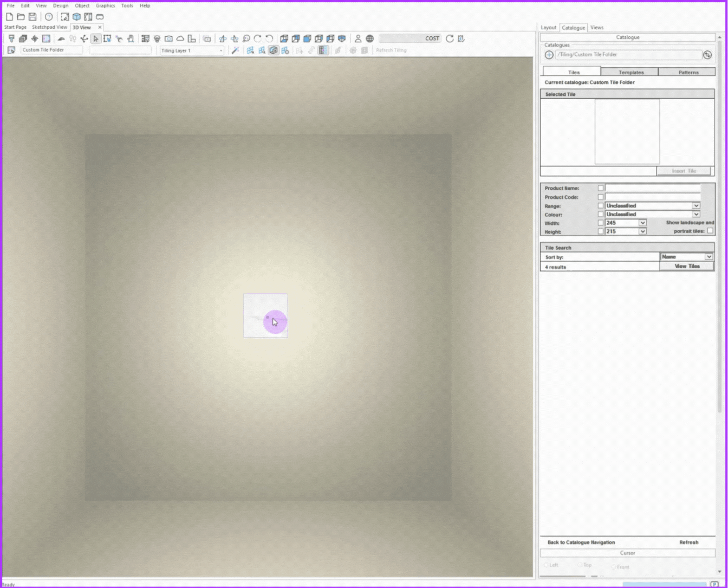The image size is (728, 588).
Task: Check Show landscape and portrait tiles
Action: click(x=710, y=231)
